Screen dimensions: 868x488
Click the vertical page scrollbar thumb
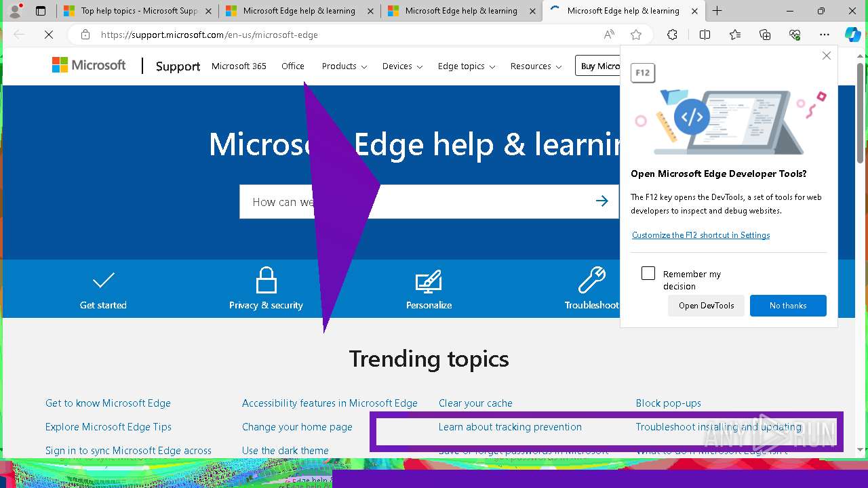click(x=860, y=113)
